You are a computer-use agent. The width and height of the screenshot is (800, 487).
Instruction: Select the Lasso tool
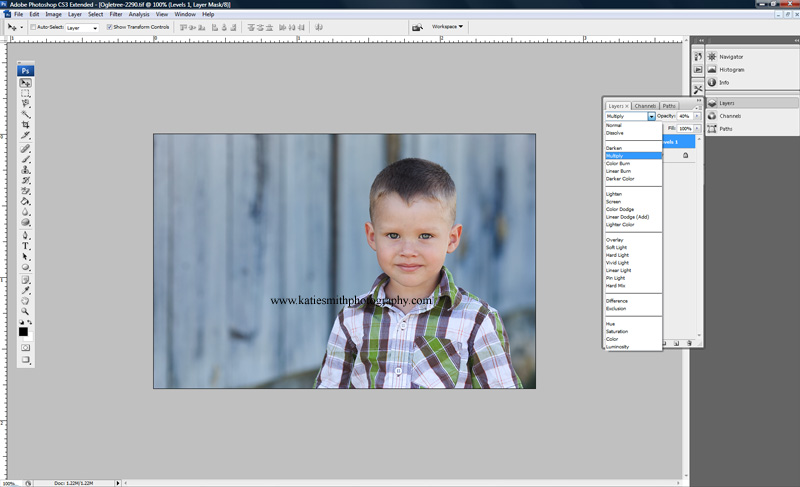tap(25, 104)
